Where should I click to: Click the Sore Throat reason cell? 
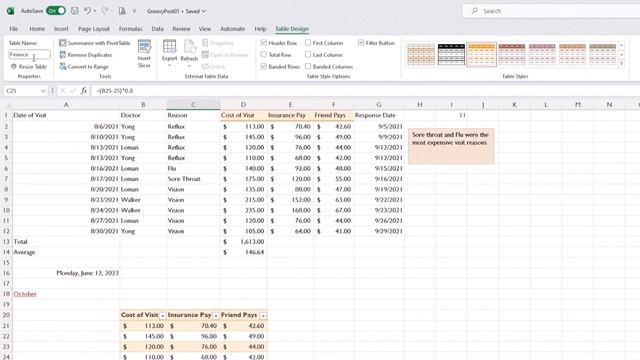tap(193, 179)
